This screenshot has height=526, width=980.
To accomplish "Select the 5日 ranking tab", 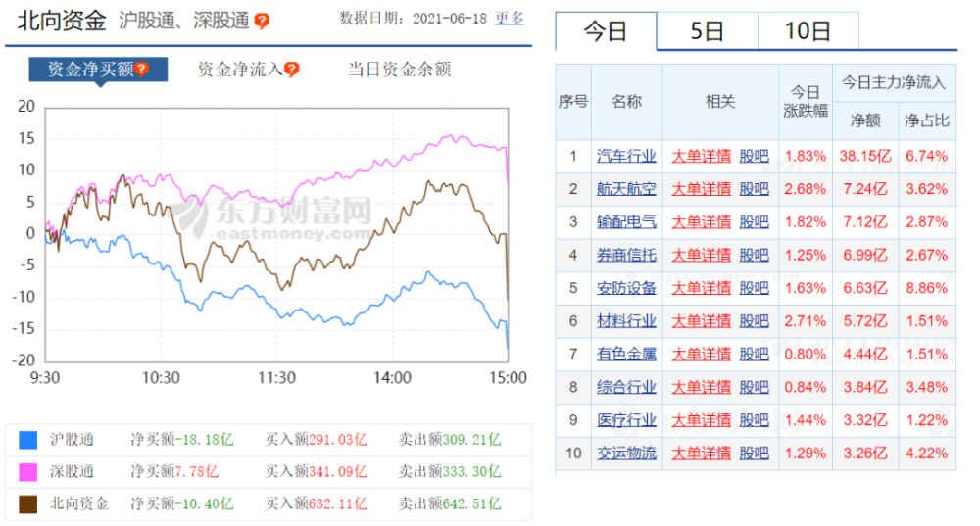I will click(x=707, y=30).
